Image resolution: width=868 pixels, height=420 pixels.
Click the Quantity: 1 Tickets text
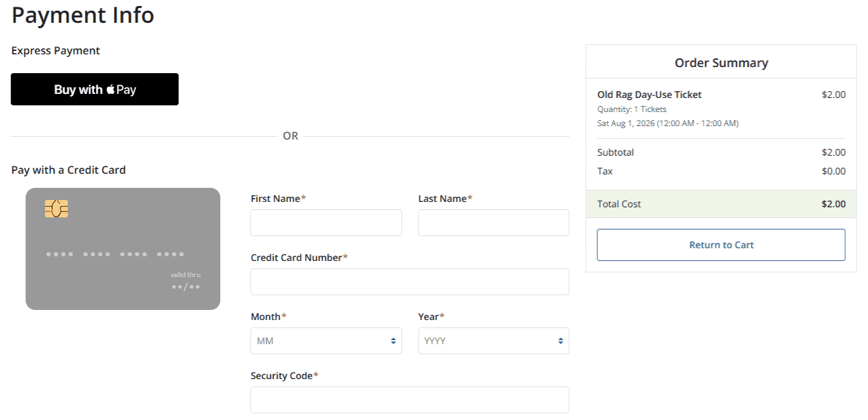[632, 109]
